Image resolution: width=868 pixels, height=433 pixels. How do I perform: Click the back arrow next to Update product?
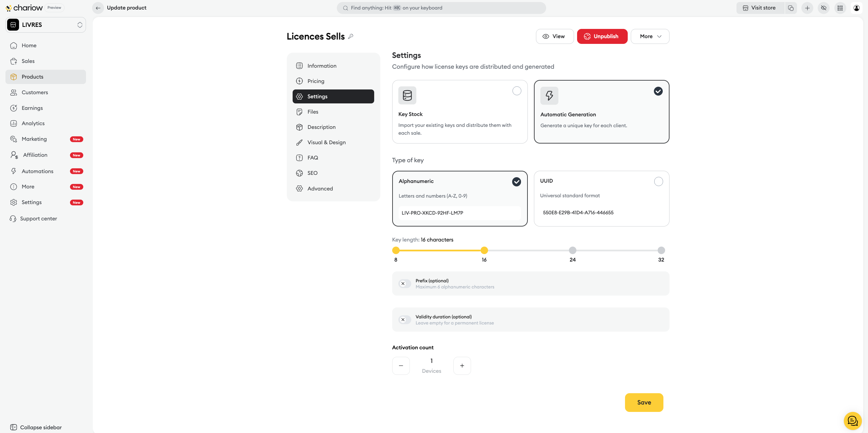coord(98,8)
